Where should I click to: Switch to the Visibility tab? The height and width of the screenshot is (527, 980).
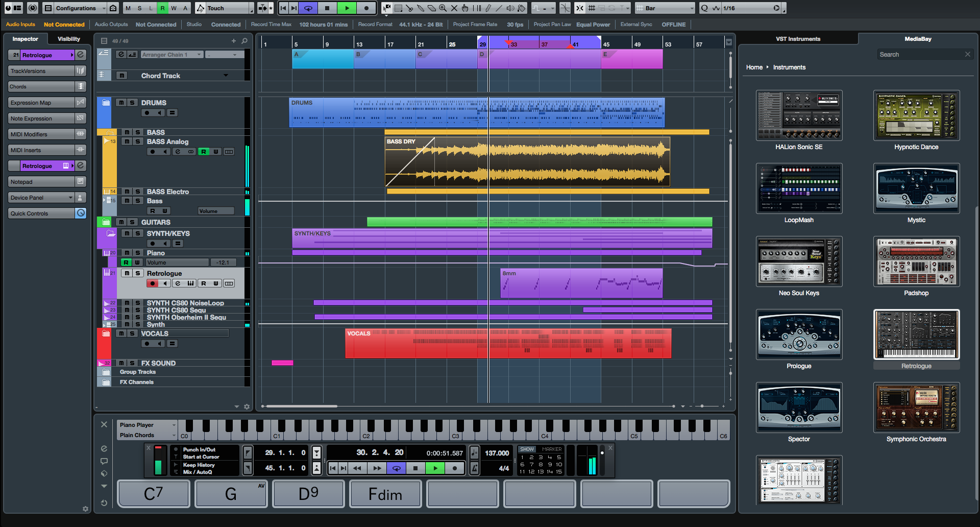coord(68,39)
